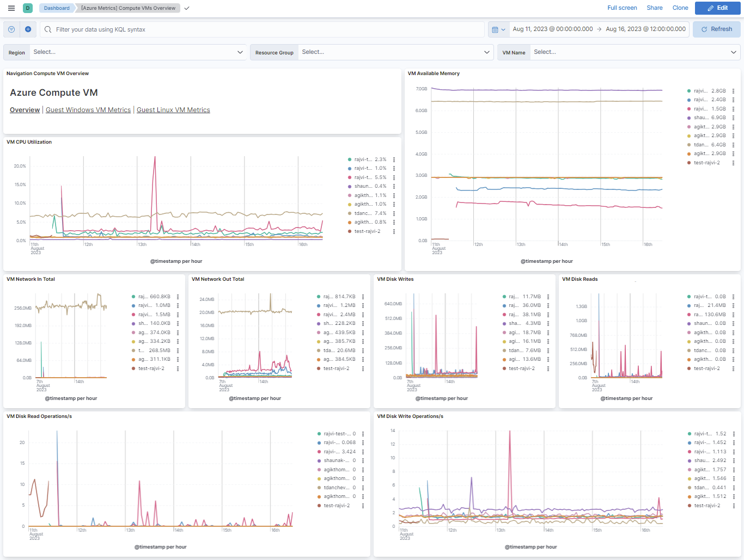This screenshot has height=560, width=744.
Task: Click the saved-state checkmark beside the dashboard title
Action: (x=187, y=8)
